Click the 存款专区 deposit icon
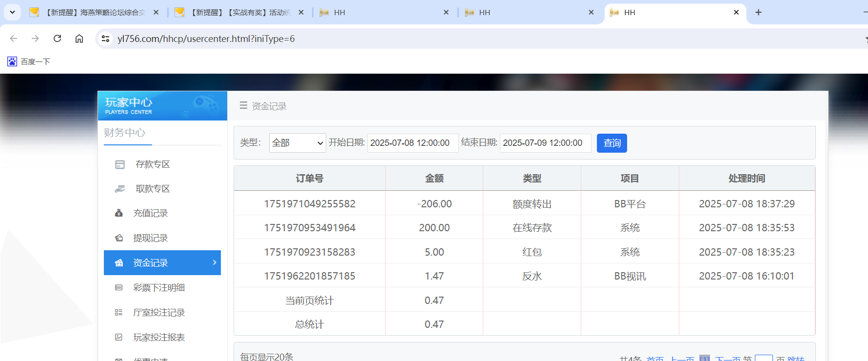The width and height of the screenshot is (868, 361). (x=120, y=164)
